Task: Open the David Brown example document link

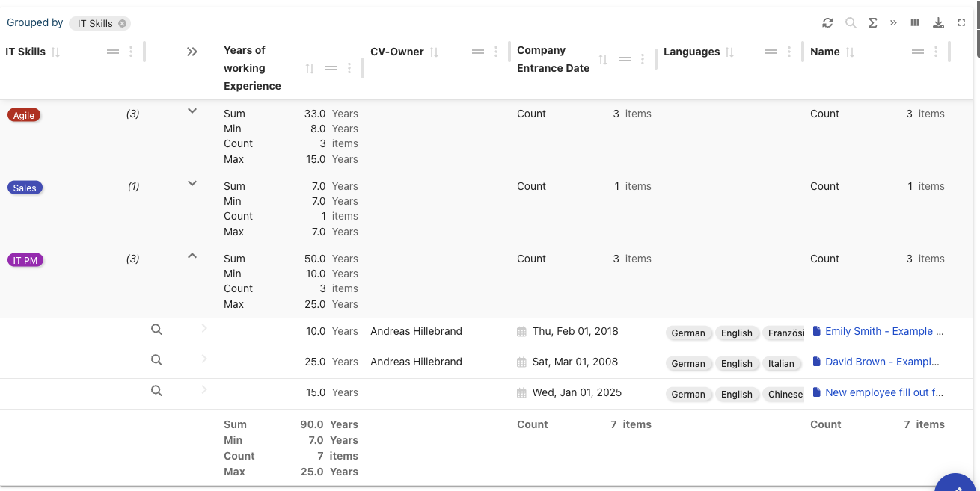Action: [881, 362]
